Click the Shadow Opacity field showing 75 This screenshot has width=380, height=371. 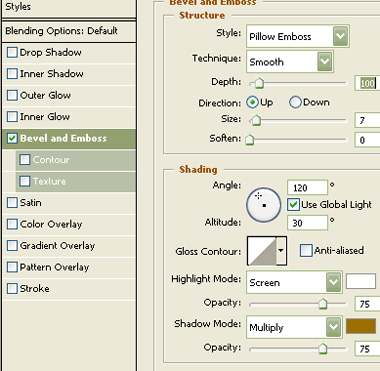(x=367, y=349)
